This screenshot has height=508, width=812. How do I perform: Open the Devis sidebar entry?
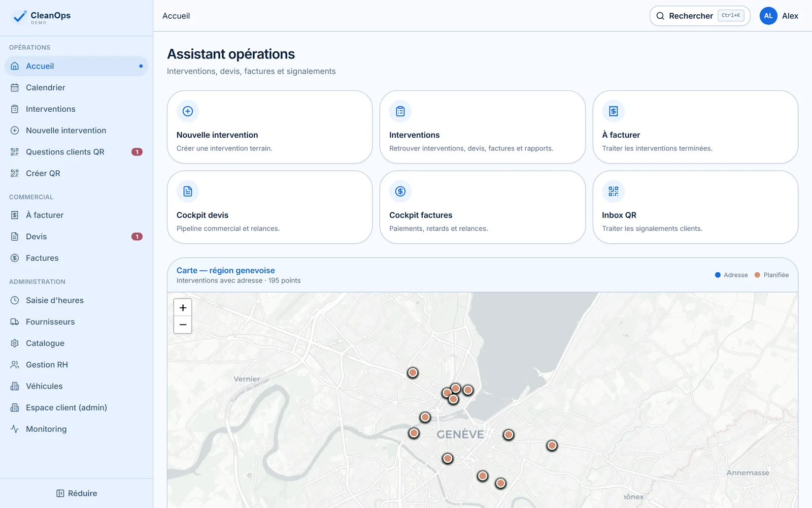pos(76,237)
